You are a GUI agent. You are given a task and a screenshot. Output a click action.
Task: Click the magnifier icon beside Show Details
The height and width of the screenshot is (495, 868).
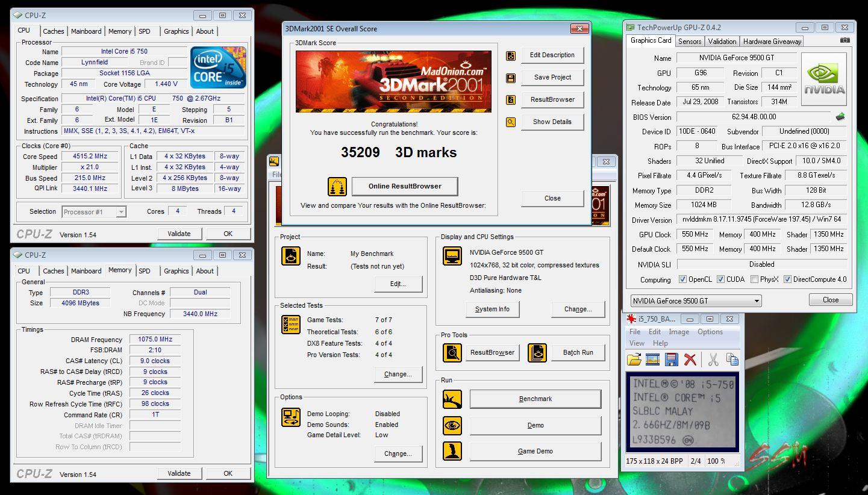click(x=511, y=122)
